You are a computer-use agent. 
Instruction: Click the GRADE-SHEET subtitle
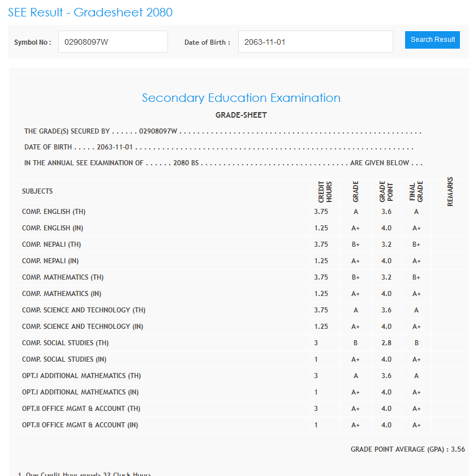click(x=241, y=115)
